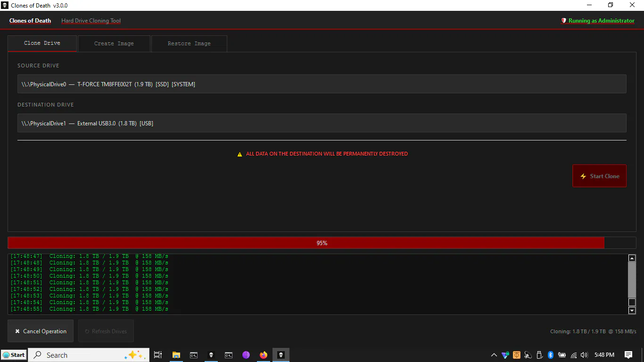Click the 95% cloning progress bar
The image size is (644, 362).
click(322, 243)
